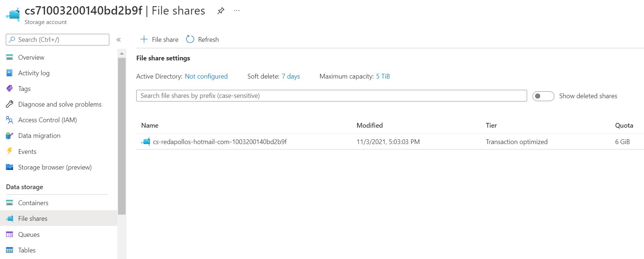Viewport: 644px width, 259px height.
Task: Click the Access Control people icon
Action: click(x=9, y=120)
